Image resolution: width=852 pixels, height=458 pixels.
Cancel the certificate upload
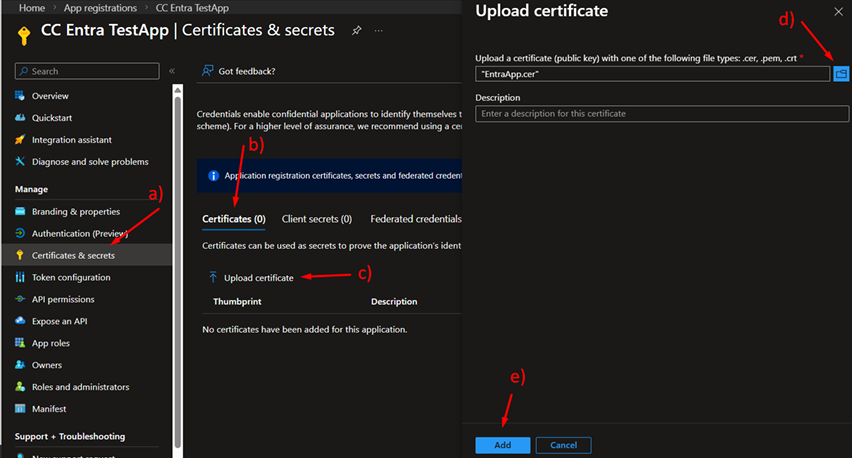pyautogui.click(x=563, y=445)
